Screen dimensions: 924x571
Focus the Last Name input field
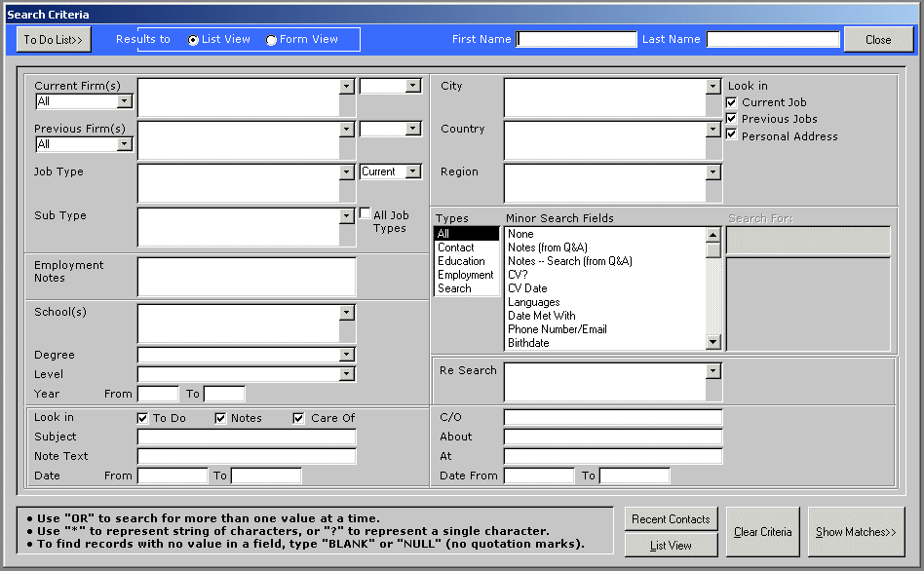pyautogui.click(x=773, y=40)
